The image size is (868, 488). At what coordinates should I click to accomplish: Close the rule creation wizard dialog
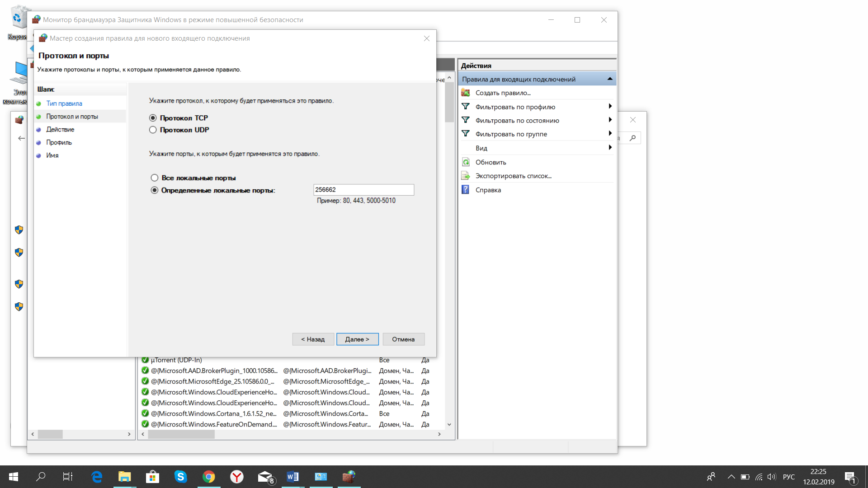pyautogui.click(x=426, y=38)
